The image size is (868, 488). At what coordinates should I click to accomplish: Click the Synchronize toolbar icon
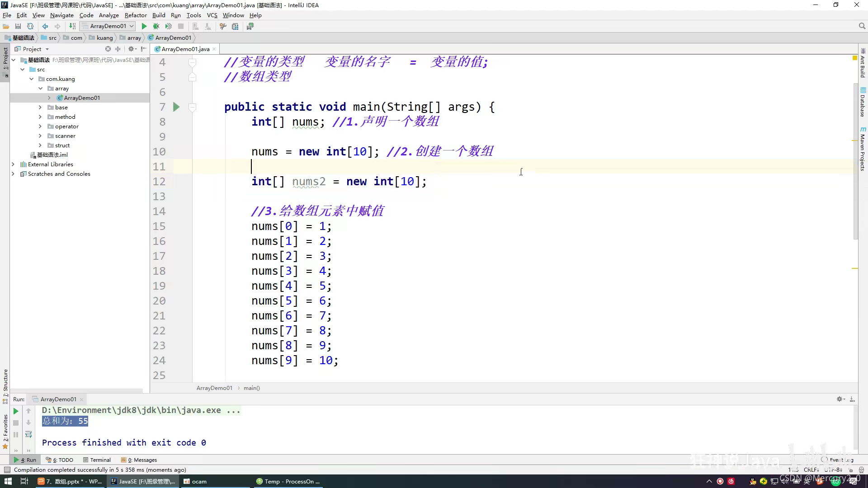pyautogui.click(x=30, y=26)
